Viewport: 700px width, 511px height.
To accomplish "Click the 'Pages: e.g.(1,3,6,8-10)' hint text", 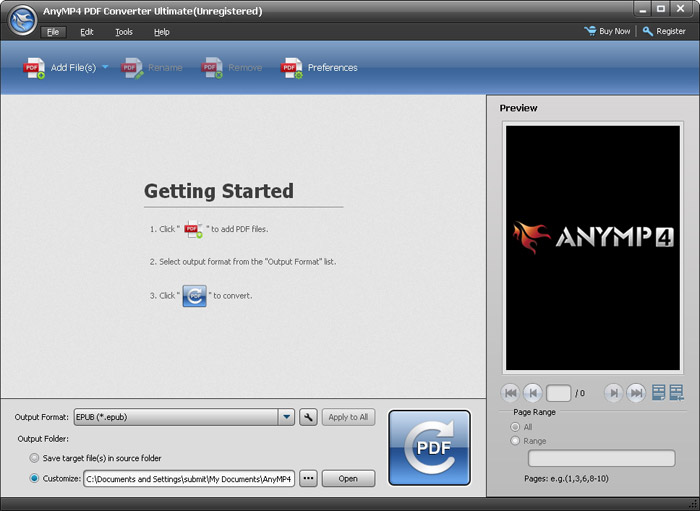I will (x=566, y=479).
